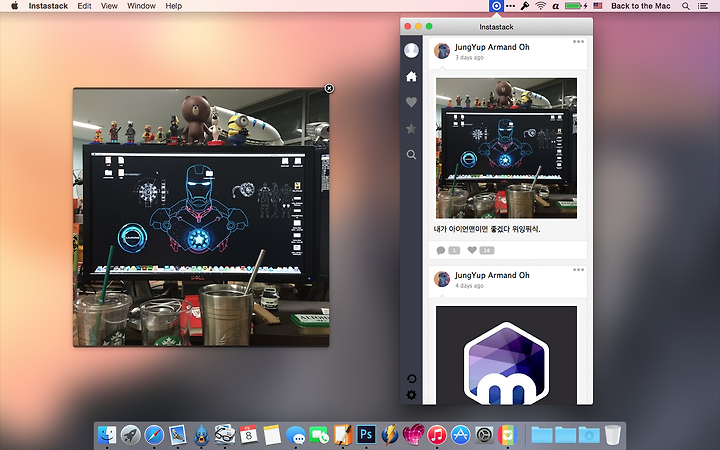Open options for the 4 days ago post

click(x=578, y=270)
